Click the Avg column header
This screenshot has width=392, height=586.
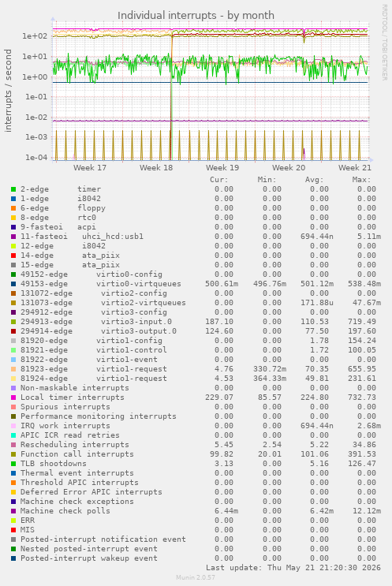(314, 180)
